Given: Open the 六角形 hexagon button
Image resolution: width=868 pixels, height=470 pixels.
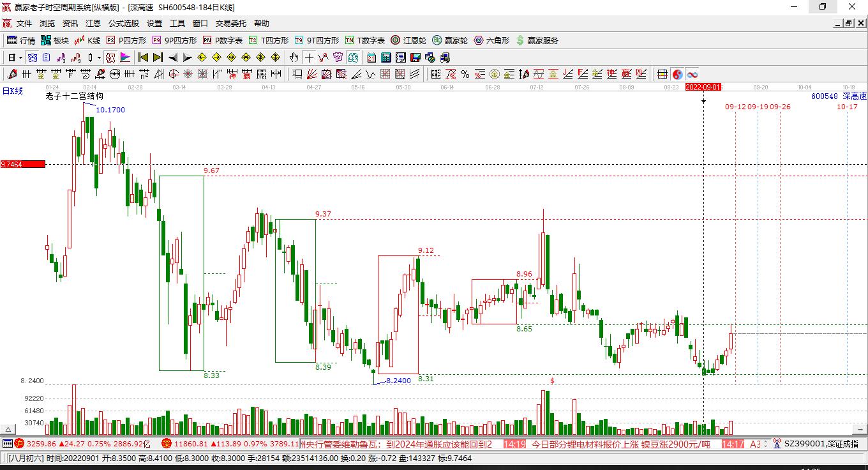Looking at the screenshot, I should [491, 40].
